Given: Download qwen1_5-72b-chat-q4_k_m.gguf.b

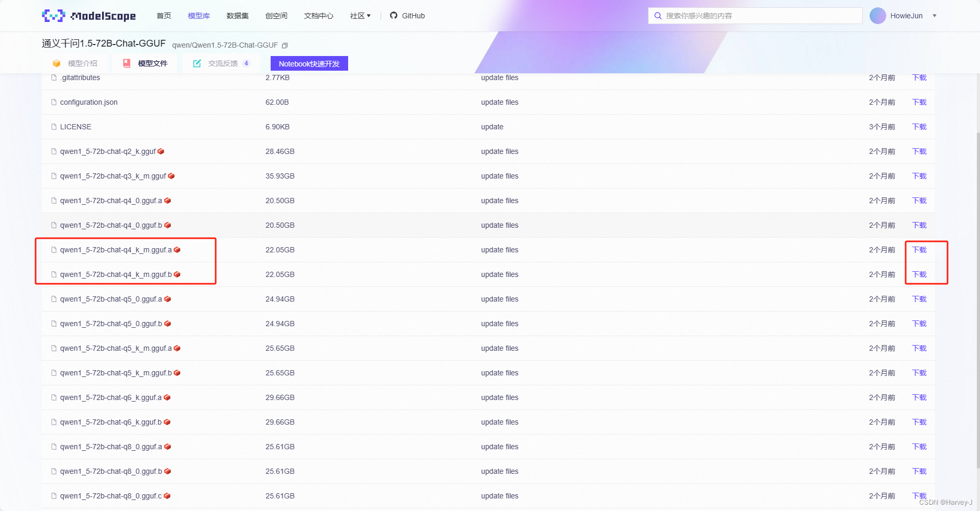Looking at the screenshot, I should point(919,274).
